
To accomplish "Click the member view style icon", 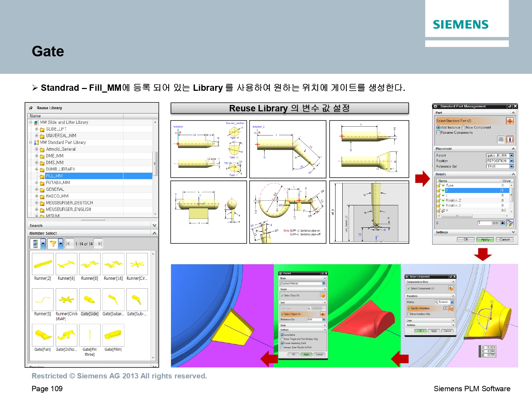I will click(35, 244).
